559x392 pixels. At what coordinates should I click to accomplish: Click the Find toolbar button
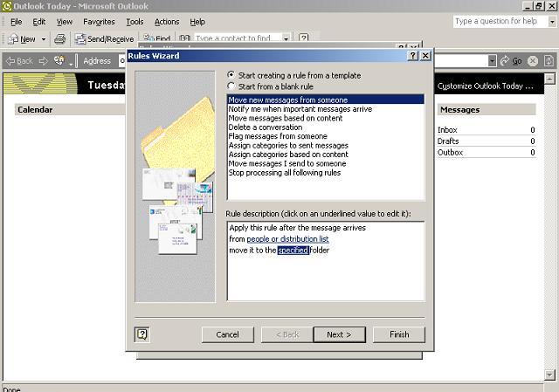(157, 38)
